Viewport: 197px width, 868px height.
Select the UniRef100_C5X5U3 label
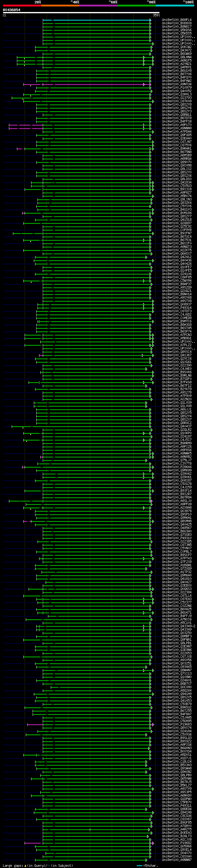click(177, 186)
